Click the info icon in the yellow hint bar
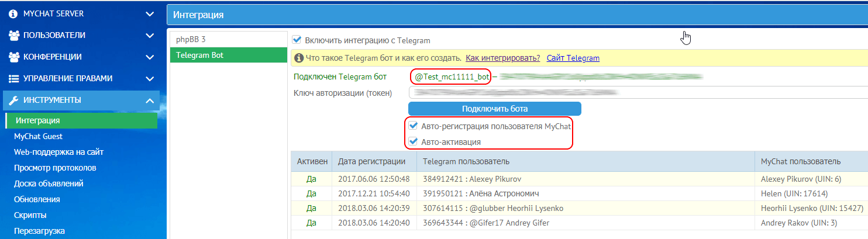Screen dimensions: 868x239 [299, 58]
